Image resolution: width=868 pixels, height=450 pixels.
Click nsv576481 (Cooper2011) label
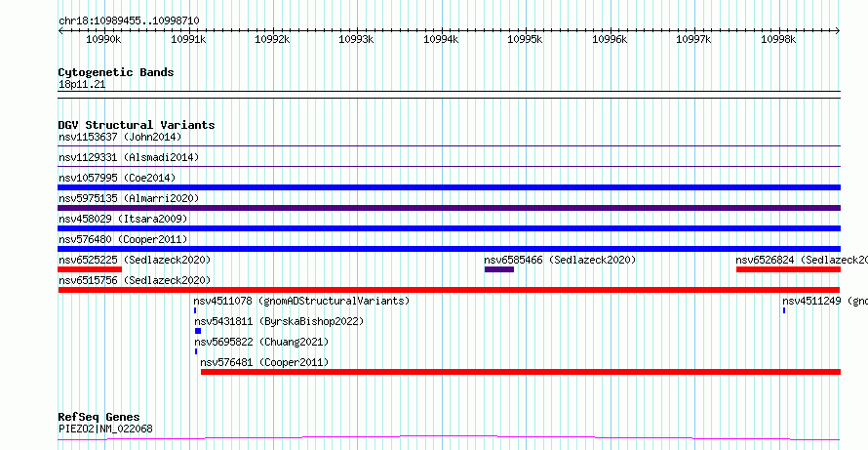click(x=264, y=362)
